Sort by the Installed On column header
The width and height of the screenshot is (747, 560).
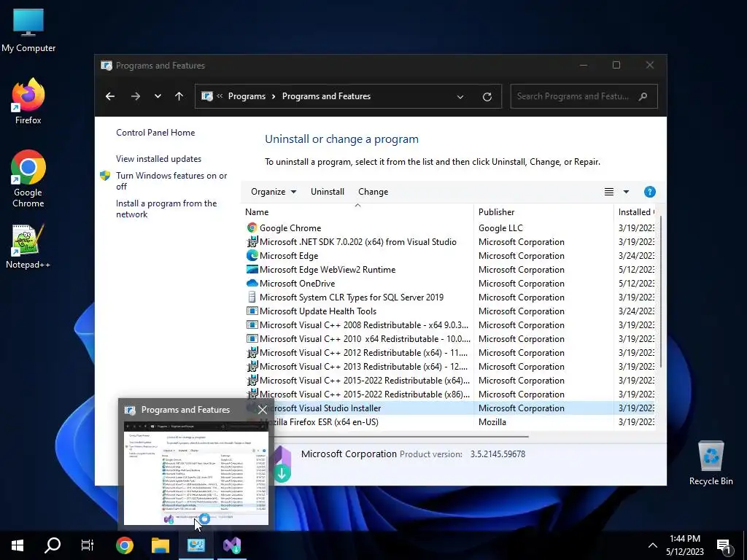[x=635, y=212]
